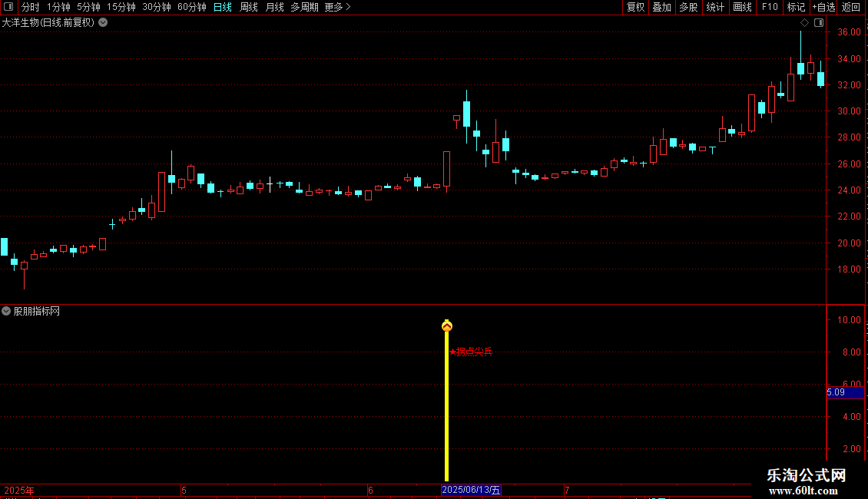
Task: Select the 60分钟 period
Action: 192,7
